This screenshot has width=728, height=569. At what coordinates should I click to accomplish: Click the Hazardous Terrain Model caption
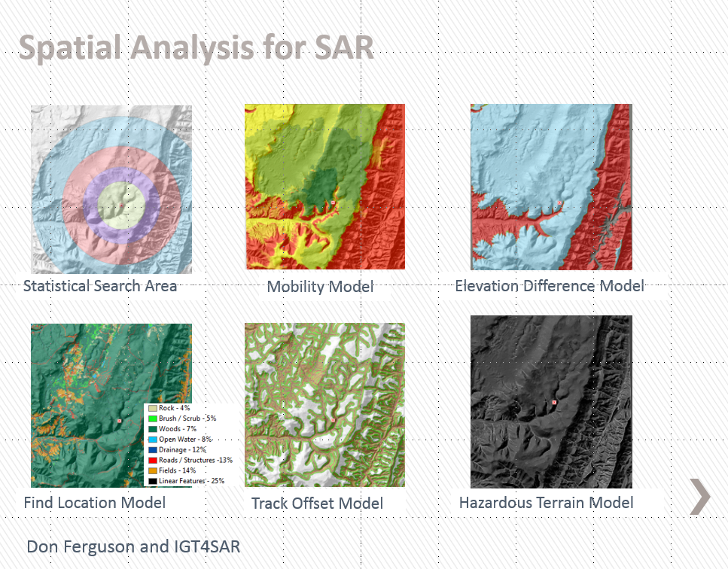pos(546,503)
